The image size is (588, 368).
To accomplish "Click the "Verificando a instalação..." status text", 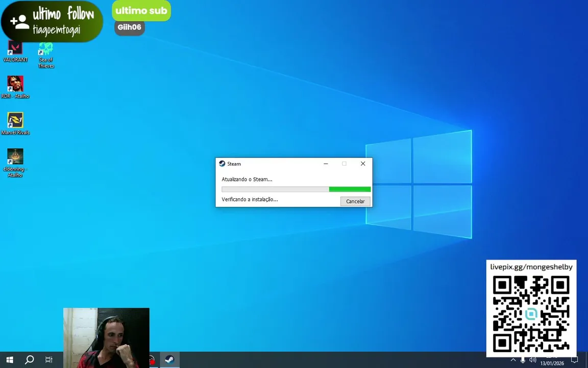I will tap(250, 199).
